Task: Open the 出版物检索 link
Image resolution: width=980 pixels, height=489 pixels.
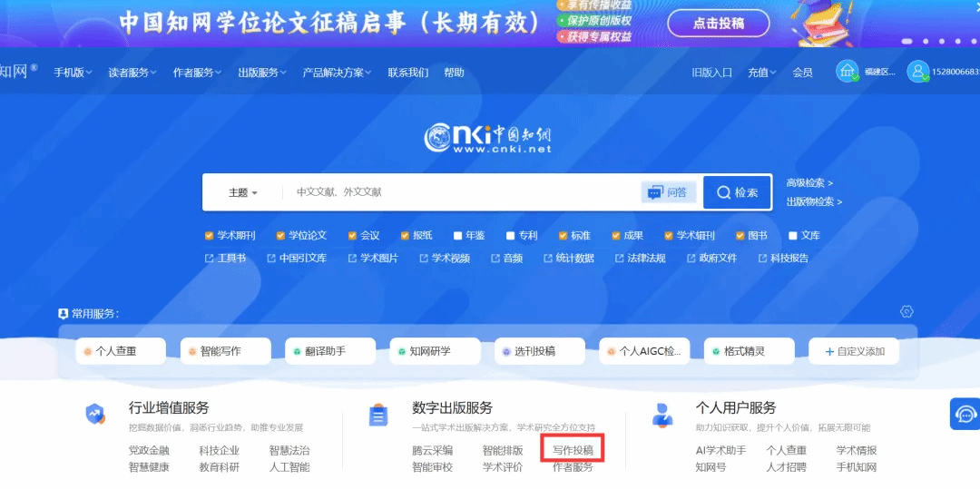Action: pos(814,201)
